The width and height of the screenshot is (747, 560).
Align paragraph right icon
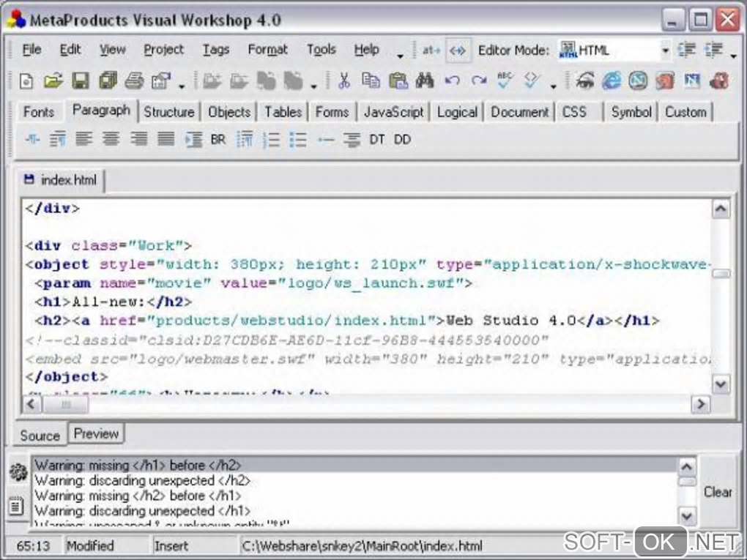tap(138, 140)
